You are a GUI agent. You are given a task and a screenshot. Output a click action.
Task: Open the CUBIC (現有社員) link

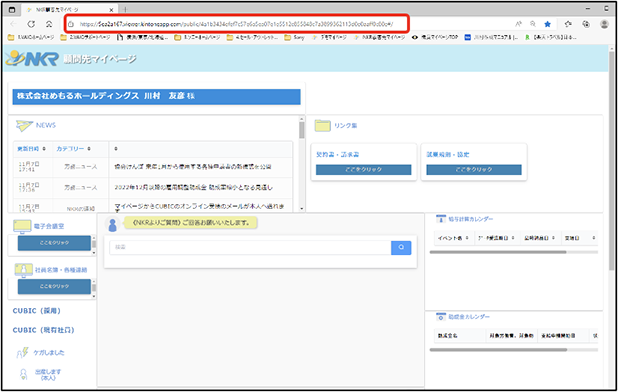(43, 330)
